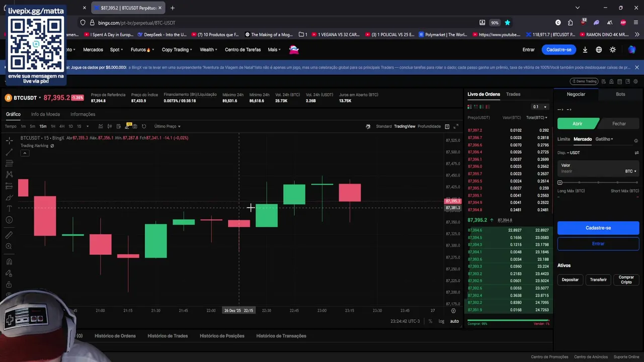Switch to Abrir position mode
Image resolution: width=644 pixels, height=362 pixels.
point(578,124)
